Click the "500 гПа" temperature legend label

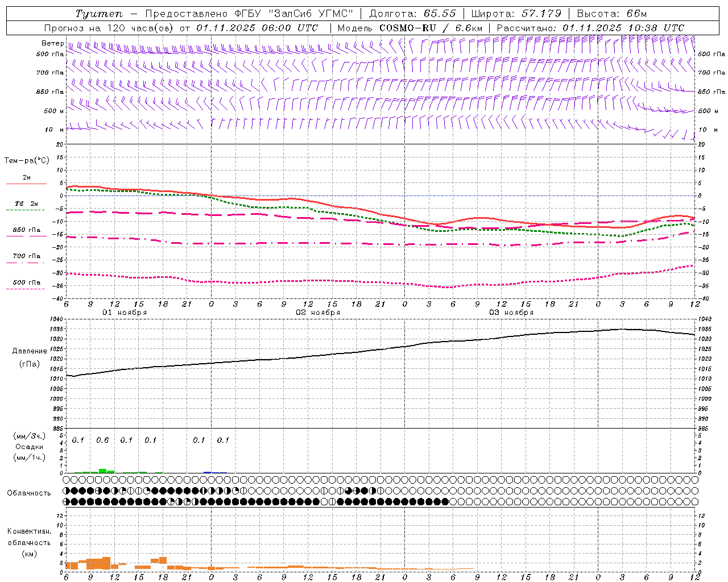point(27,282)
